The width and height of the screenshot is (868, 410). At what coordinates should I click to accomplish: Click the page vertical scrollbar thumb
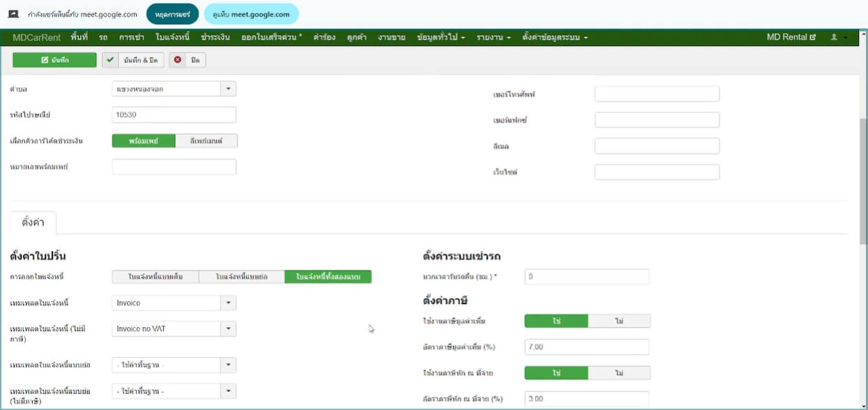(863, 181)
